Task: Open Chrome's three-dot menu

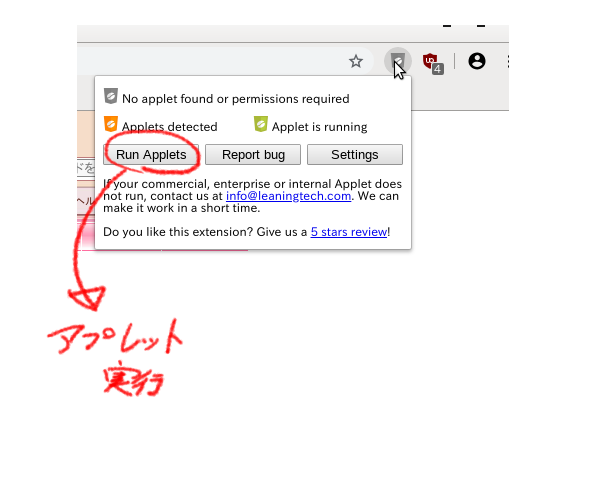Action: pos(507,61)
